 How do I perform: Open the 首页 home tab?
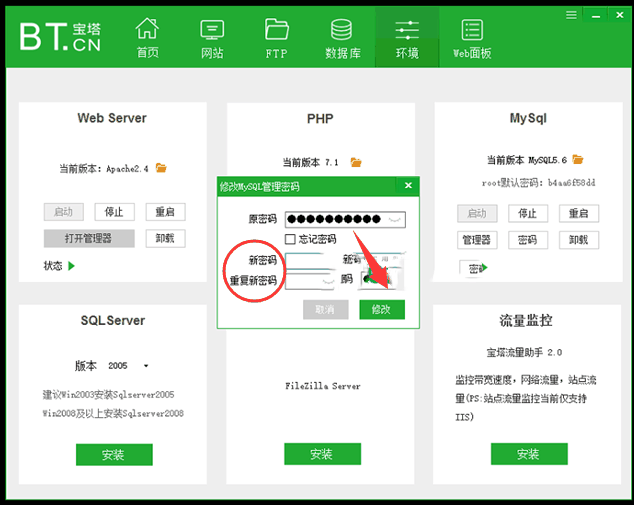point(147,38)
